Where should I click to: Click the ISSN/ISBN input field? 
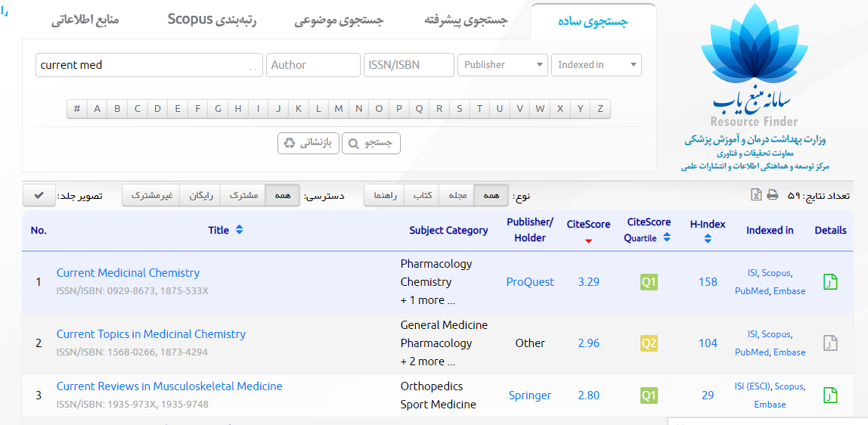click(409, 65)
